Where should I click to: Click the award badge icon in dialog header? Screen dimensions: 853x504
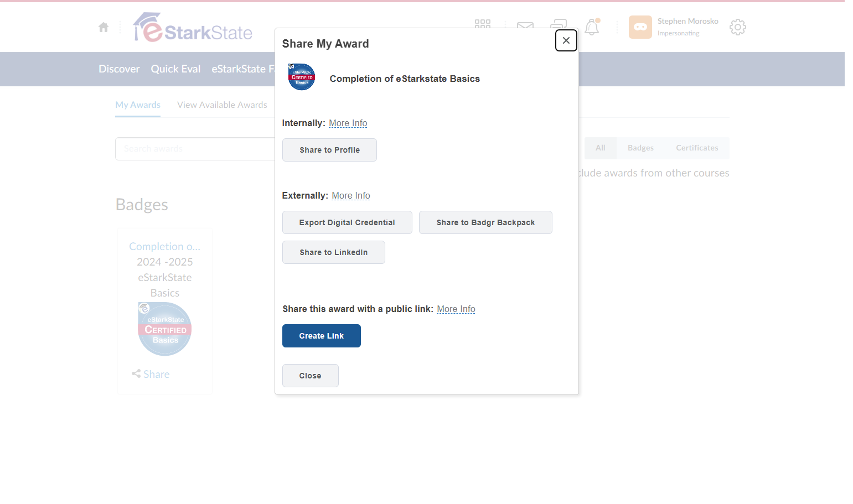coord(302,77)
